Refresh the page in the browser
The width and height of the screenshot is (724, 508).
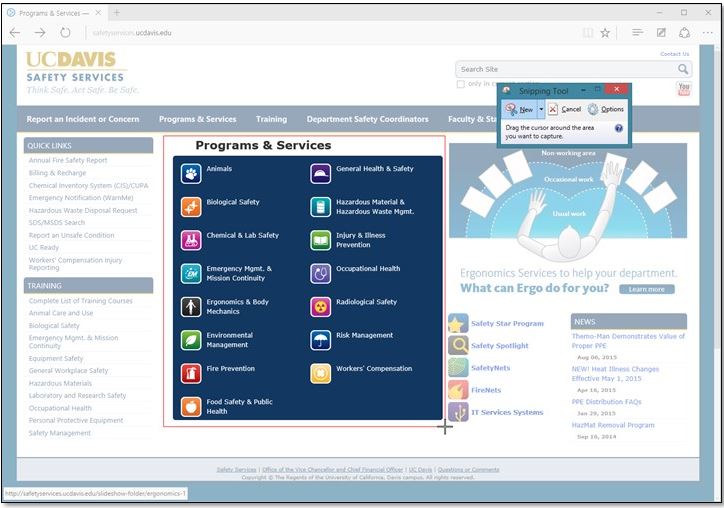click(x=66, y=32)
